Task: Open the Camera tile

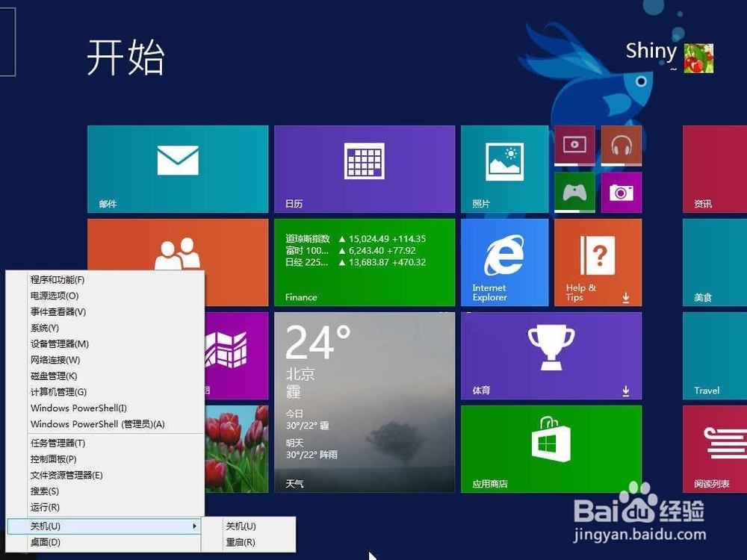Action: click(x=622, y=193)
